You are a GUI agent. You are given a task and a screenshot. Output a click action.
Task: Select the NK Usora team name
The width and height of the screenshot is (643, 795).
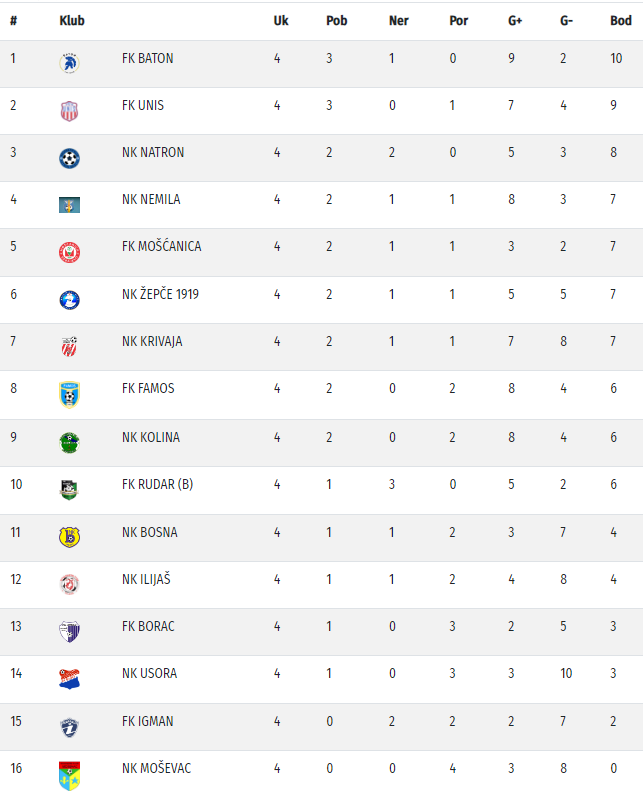pos(149,673)
